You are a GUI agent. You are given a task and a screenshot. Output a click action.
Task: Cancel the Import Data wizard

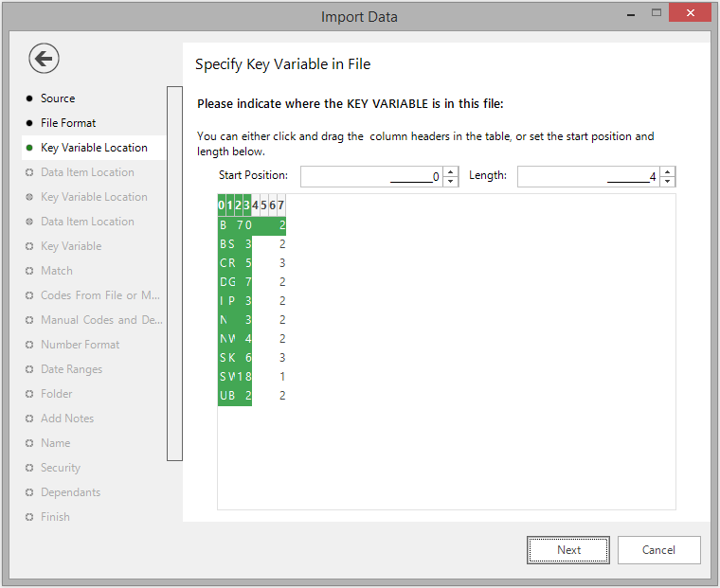point(659,550)
